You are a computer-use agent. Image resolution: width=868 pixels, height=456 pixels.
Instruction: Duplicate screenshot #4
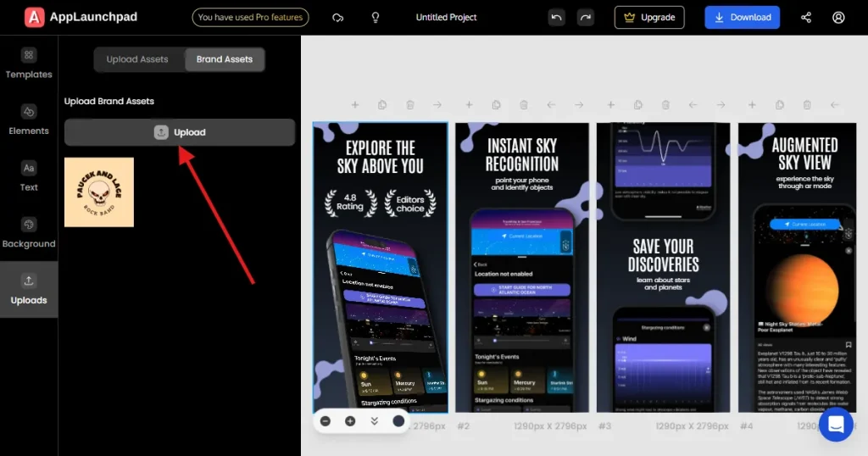tap(780, 104)
